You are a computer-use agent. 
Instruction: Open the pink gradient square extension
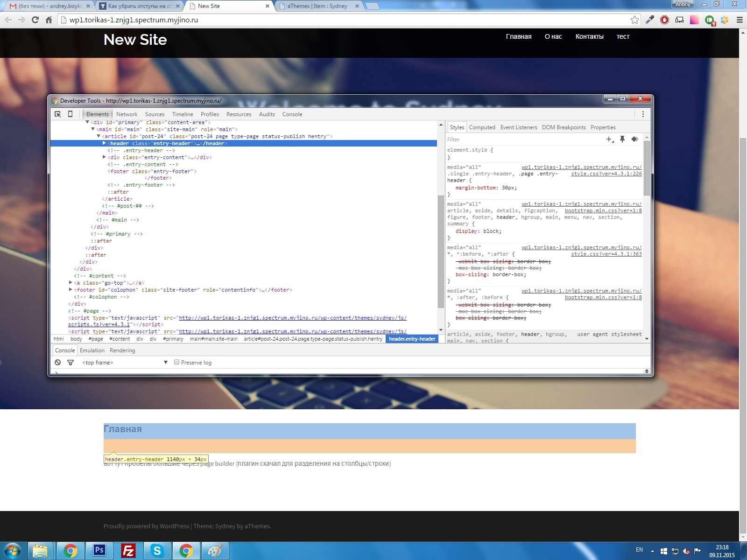[694, 20]
